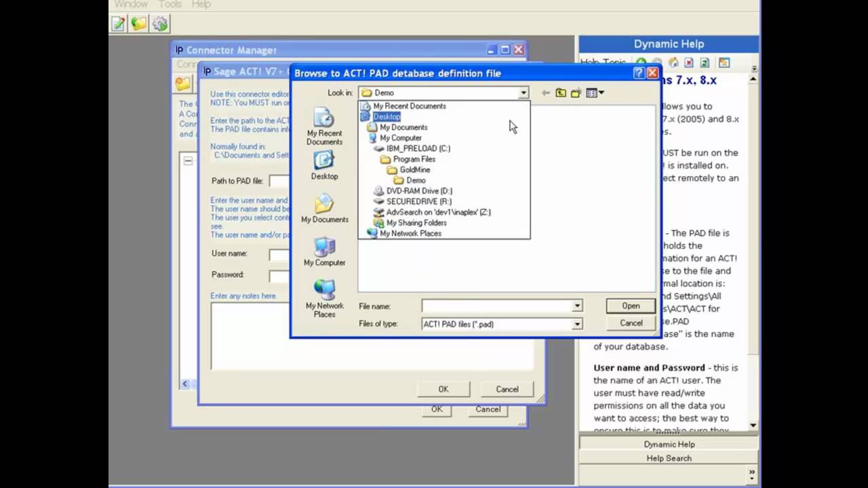Click the green back arrow in Dynamic Help
This screenshot has height=488, width=868.
641,62
